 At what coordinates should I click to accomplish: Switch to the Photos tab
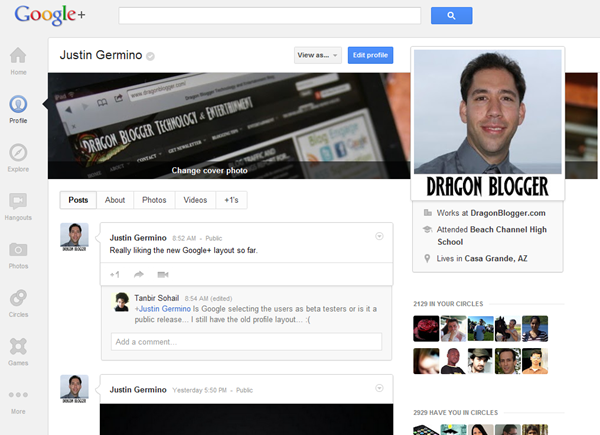click(154, 200)
